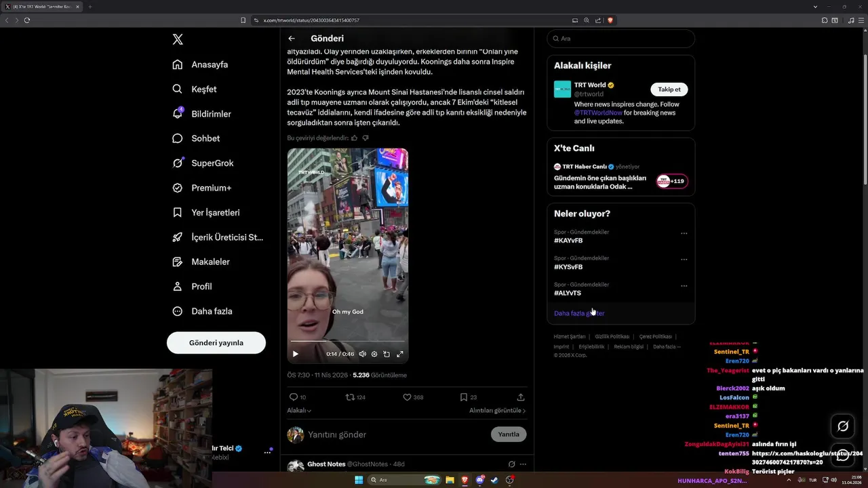Open more options on Ghost Notes reply
The image size is (868, 488).
point(523,464)
